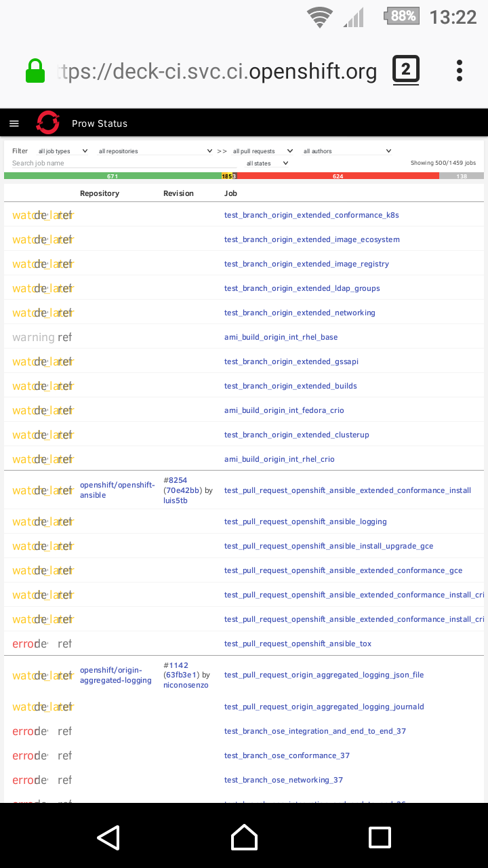Image resolution: width=488 pixels, height=868 pixels.
Task: Open test_pull_request_origin_aggregated_logging_journald job link
Action: click(x=324, y=707)
